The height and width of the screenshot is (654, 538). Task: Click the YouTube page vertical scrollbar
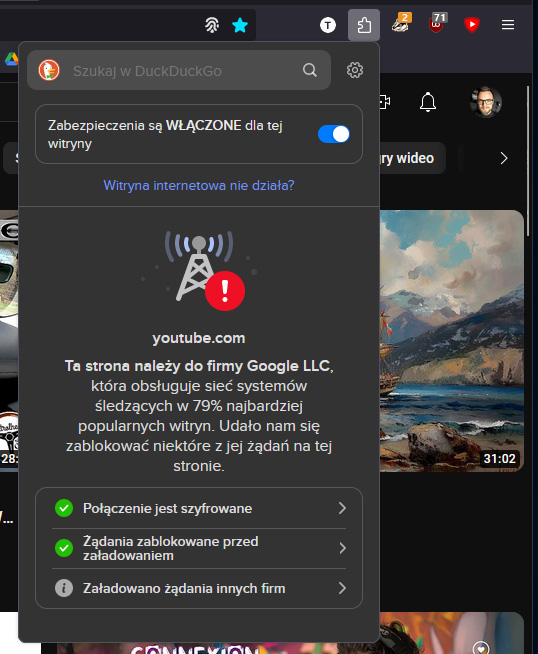pyautogui.click(x=528, y=161)
